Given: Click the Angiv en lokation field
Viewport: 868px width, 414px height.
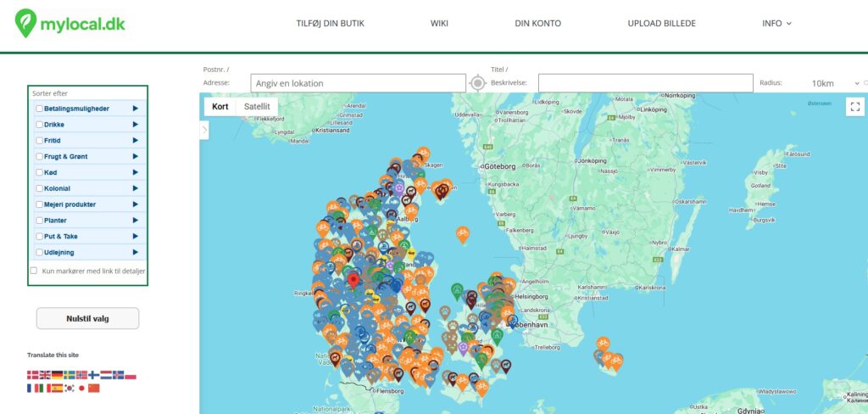Looking at the screenshot, I should [x=358, y=83].
